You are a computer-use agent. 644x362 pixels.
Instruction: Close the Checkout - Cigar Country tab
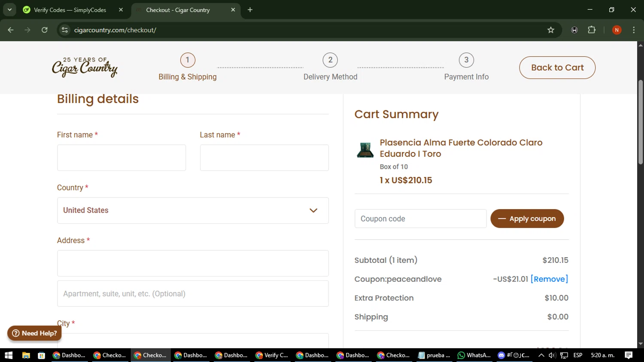click(x=233, y=10)
